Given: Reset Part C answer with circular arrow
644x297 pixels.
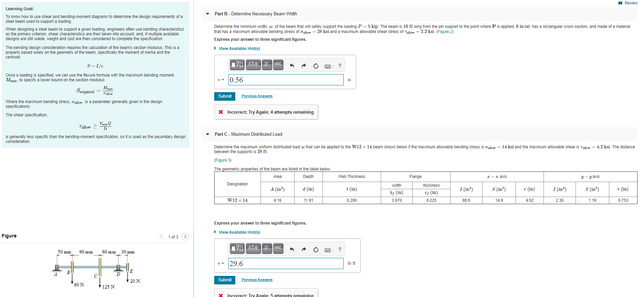Looking at the screenshot, I should click(x=316, y=250).
